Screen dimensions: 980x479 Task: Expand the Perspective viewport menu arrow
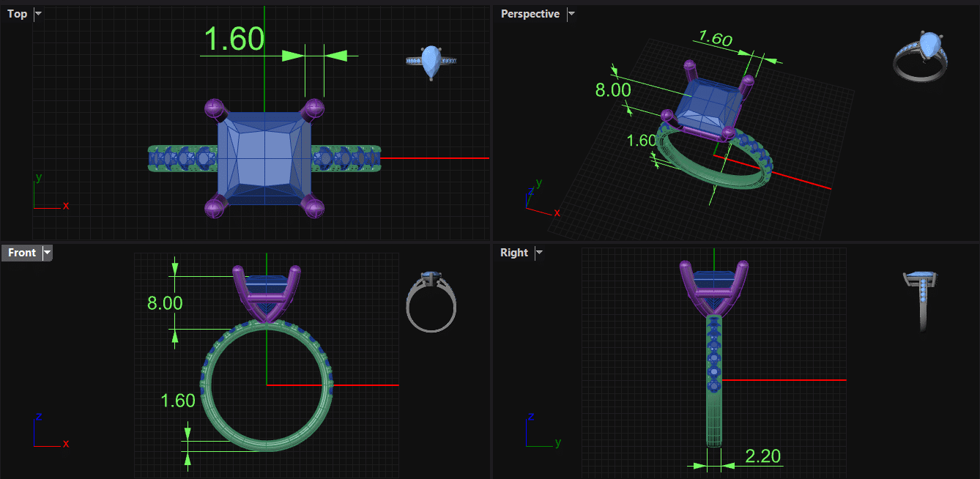pos(571,14)
